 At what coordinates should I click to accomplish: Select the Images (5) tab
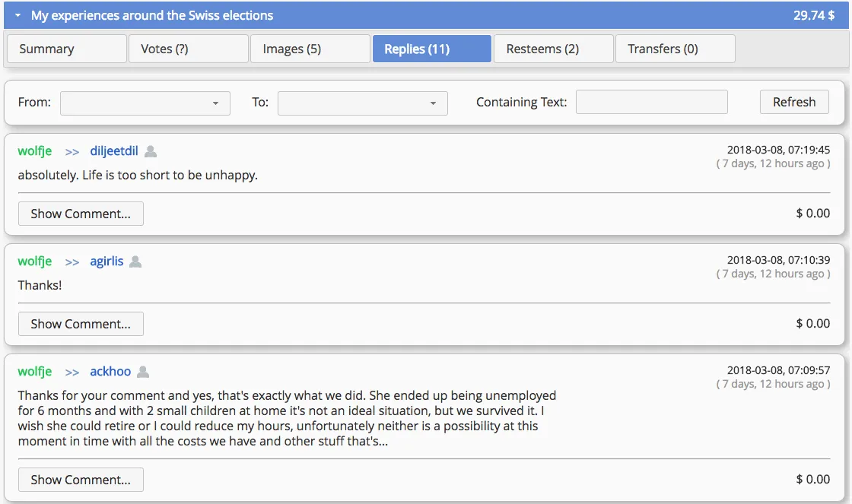tap(310, 49)
